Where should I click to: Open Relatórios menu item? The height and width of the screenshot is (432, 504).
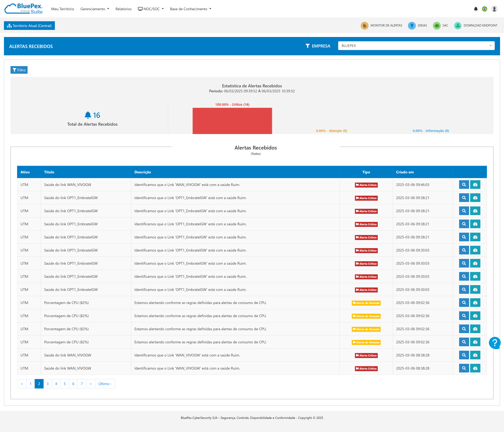123,9
